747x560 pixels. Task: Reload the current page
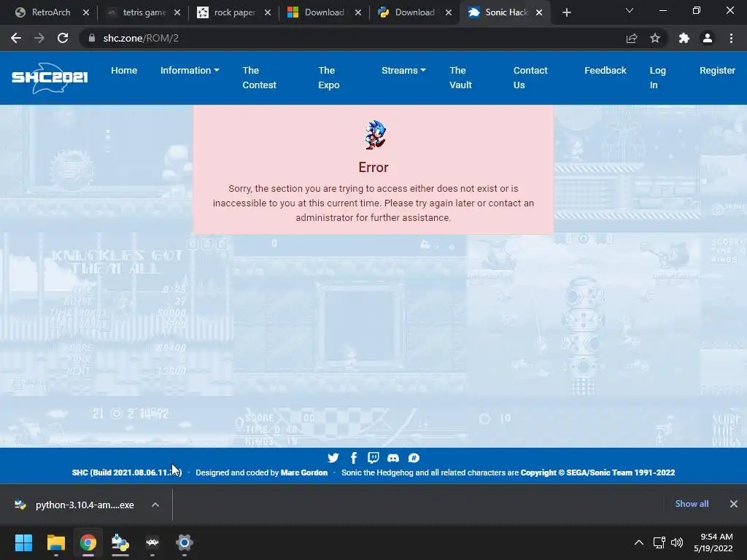(x=63, y=38)
